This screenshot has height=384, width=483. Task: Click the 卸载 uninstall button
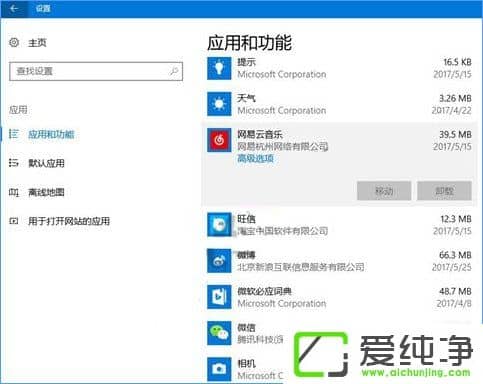point(444,191)
